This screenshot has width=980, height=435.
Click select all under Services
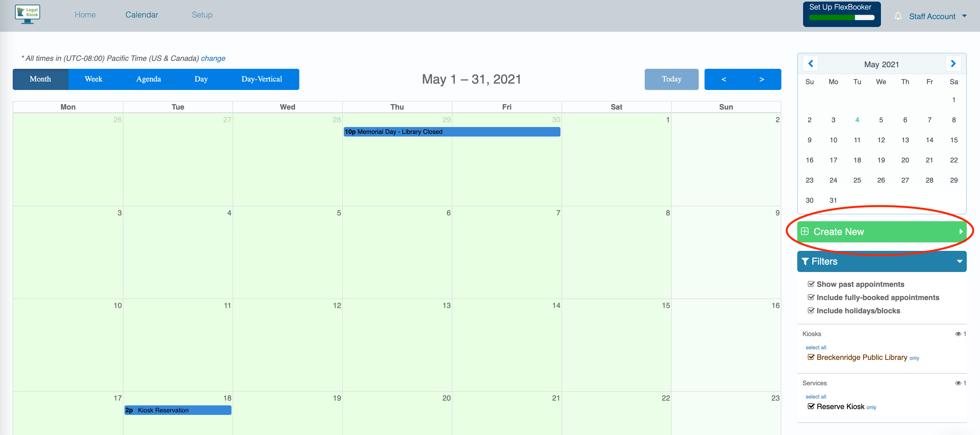point(816,397)
